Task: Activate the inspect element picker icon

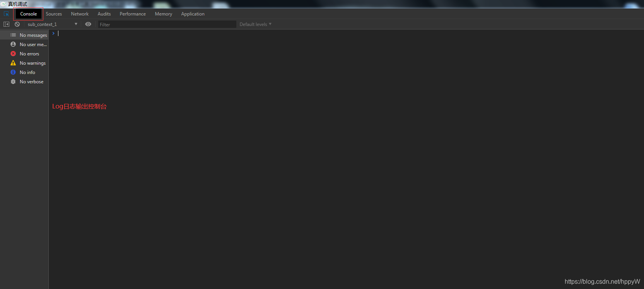Action: (x=6, y=14)
